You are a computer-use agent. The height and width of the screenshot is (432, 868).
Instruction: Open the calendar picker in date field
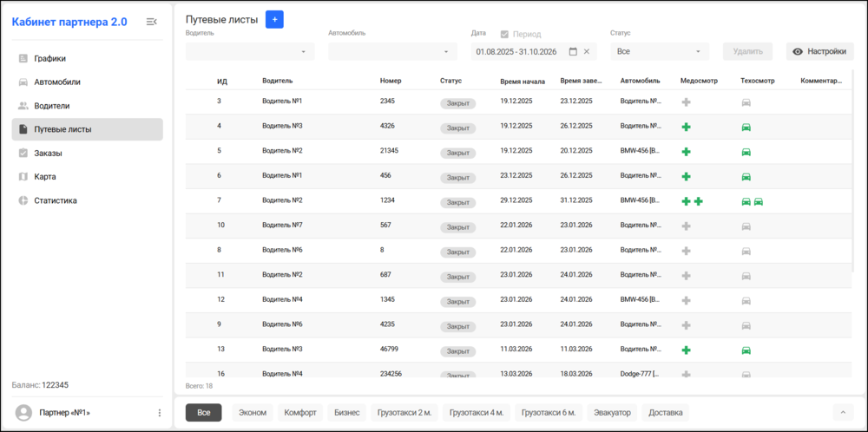pos(573,51)
